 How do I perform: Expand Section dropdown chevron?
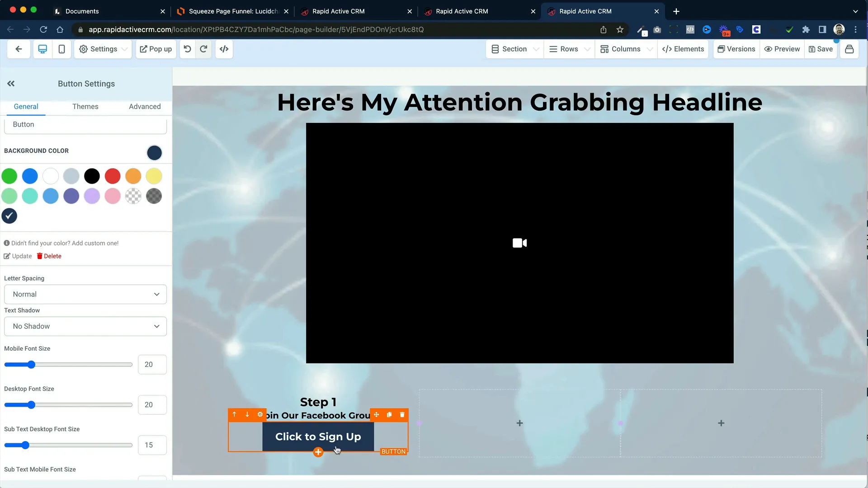coord(536,49)
